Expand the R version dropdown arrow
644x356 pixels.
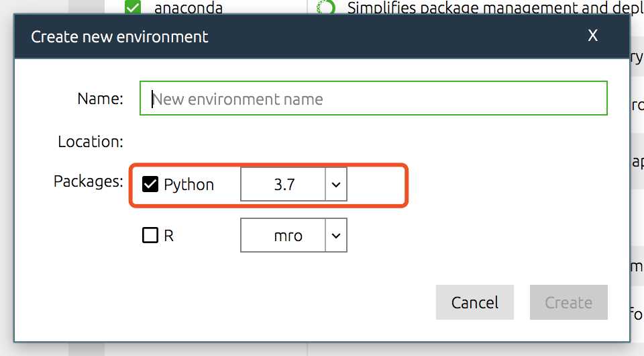tap(336, 236)
